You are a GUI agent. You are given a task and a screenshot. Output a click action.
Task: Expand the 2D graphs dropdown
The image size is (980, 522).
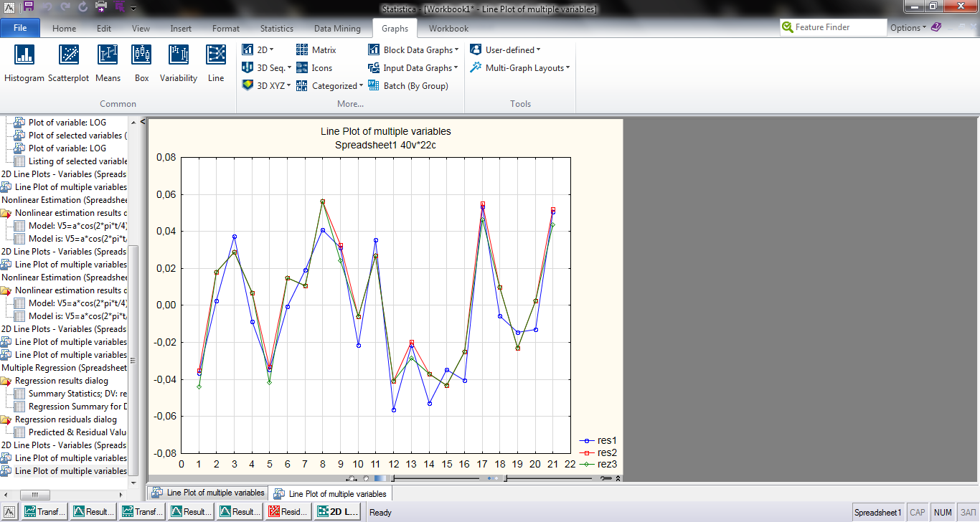pyautogui.click(x=258, y=50)
